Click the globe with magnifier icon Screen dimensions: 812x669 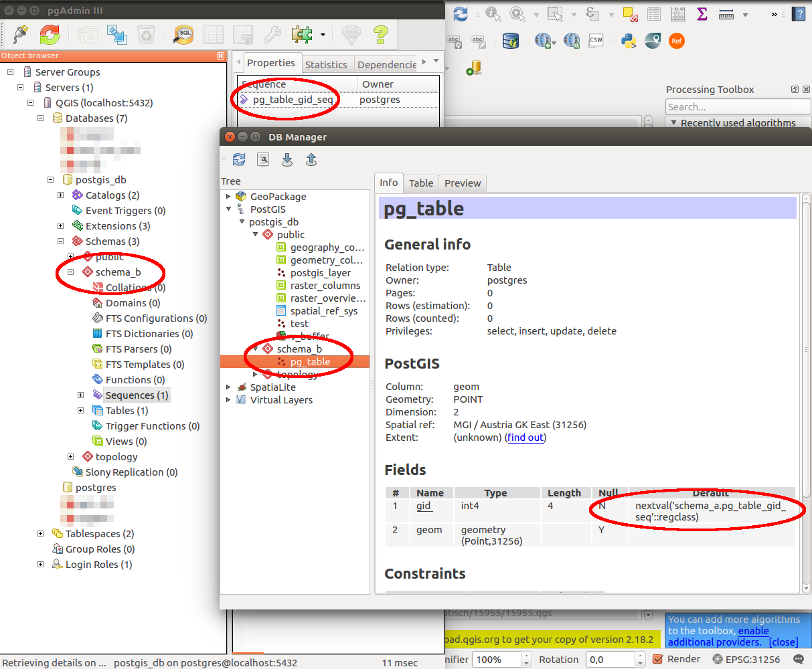click(x=572, y=41)
